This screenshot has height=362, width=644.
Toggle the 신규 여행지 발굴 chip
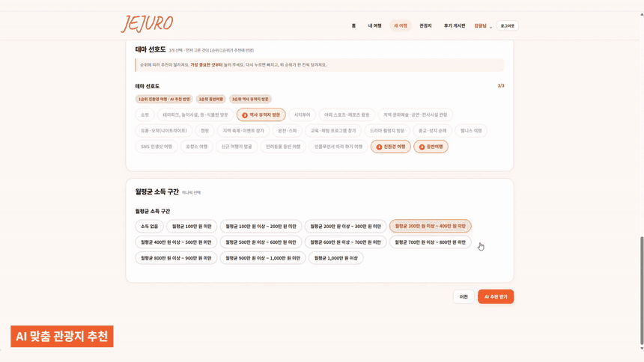237,147
